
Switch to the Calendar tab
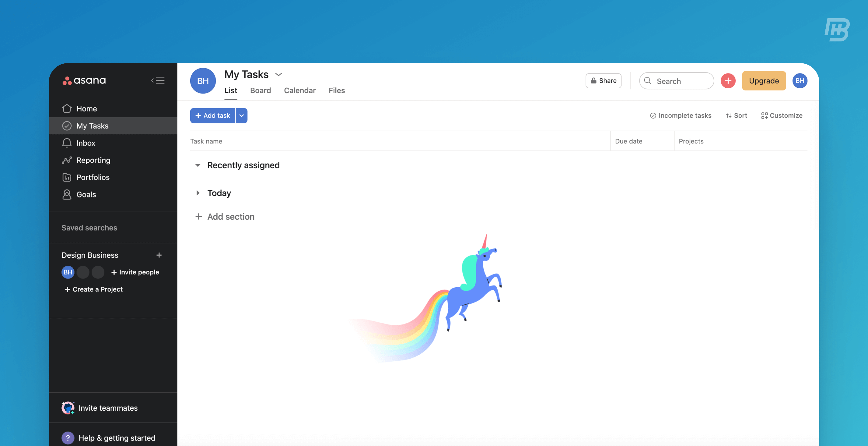[299, 90]
